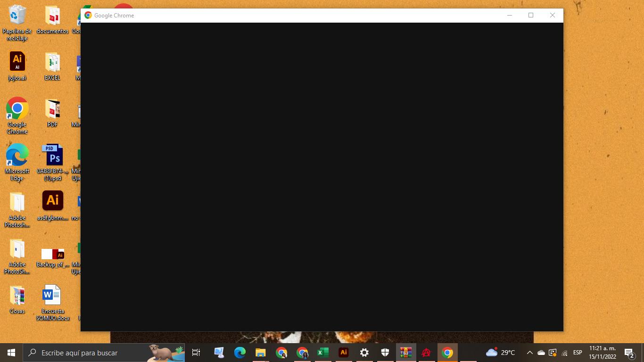The height and width of the screenshot is (362, 644).
Task: Click the 'Escribe aquí para buscar' search box
Action: (90, 353)
